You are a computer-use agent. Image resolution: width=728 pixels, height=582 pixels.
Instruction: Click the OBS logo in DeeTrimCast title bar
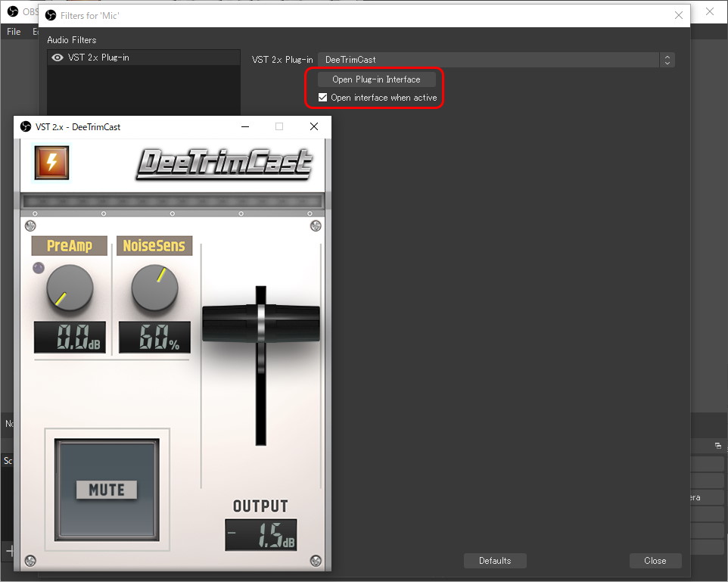26,126
